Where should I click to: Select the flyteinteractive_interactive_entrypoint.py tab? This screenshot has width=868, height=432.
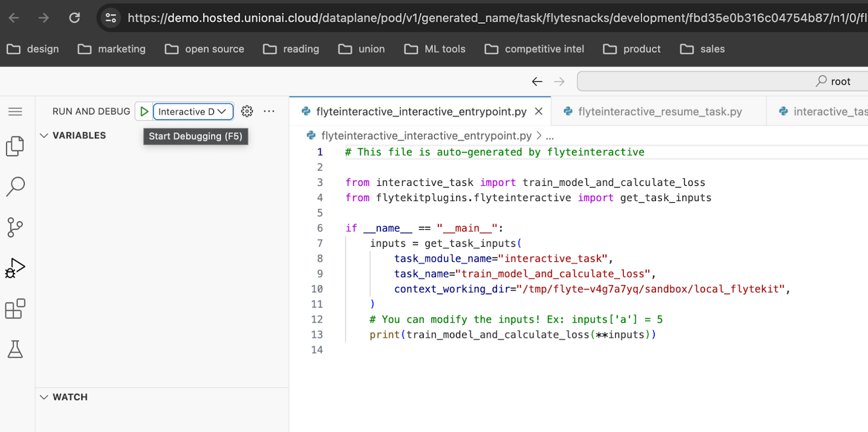421,112
